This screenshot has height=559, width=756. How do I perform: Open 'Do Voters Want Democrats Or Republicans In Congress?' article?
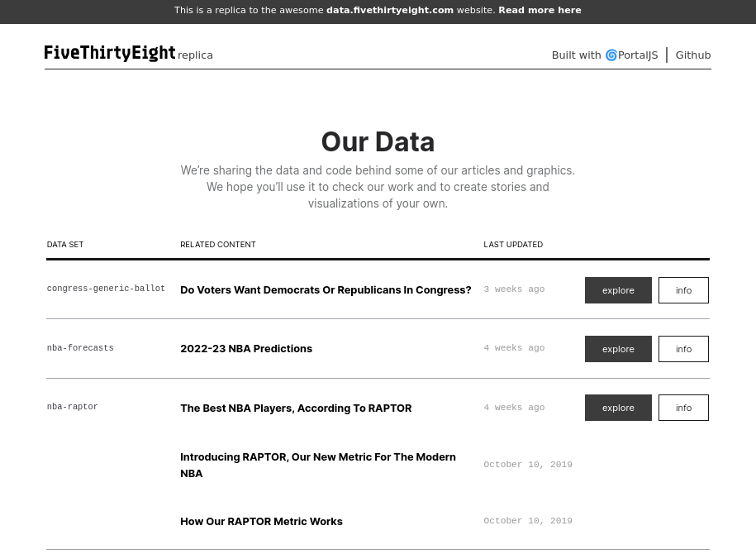click(326, 289)
